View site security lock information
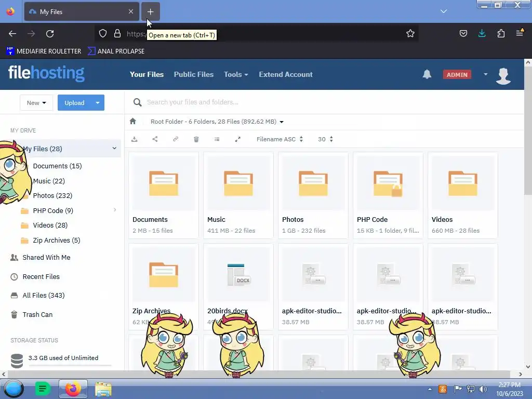 click(x=117, y=33)
